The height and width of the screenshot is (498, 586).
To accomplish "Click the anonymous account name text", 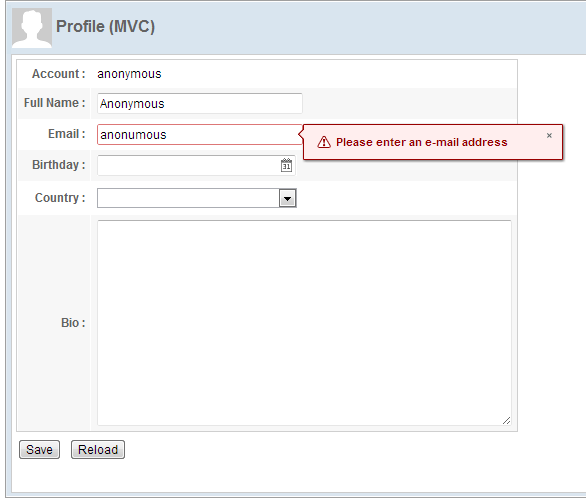I will click(x=129, y=74).
